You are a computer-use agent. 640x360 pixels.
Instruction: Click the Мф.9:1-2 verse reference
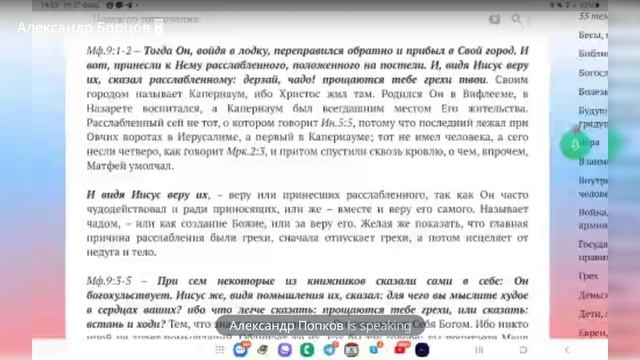click(109, 51)
